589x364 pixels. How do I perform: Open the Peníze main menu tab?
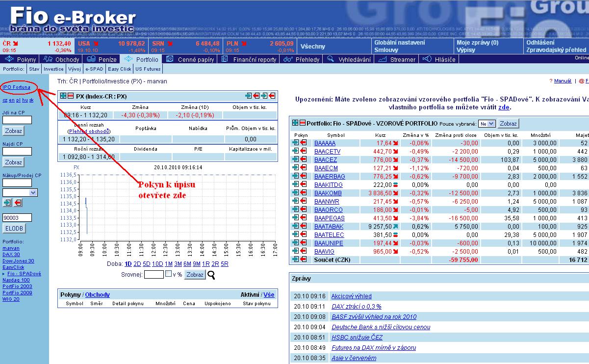click(x=101, y=59)
